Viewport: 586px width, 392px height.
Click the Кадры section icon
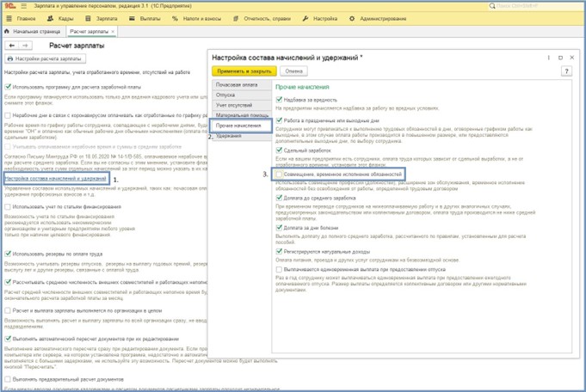pyautogui.click(x=51, y=18)
